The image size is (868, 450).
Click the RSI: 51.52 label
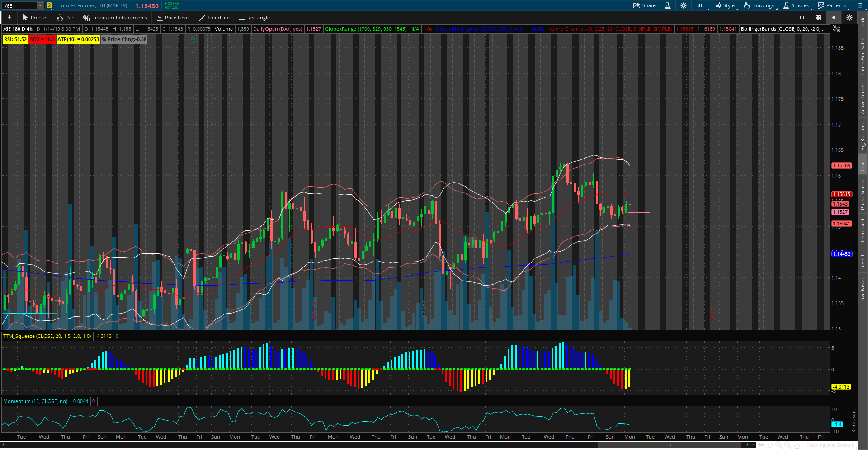(x=15, y=39)
